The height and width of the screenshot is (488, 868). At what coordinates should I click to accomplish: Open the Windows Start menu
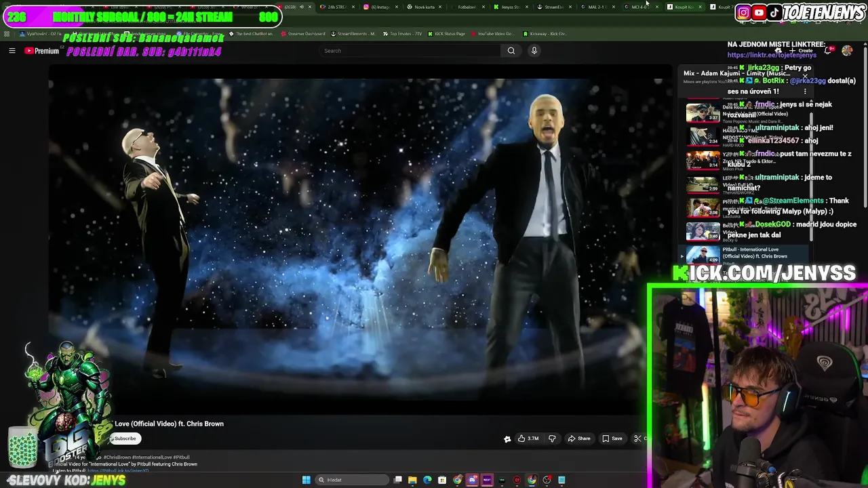[307, 480]
